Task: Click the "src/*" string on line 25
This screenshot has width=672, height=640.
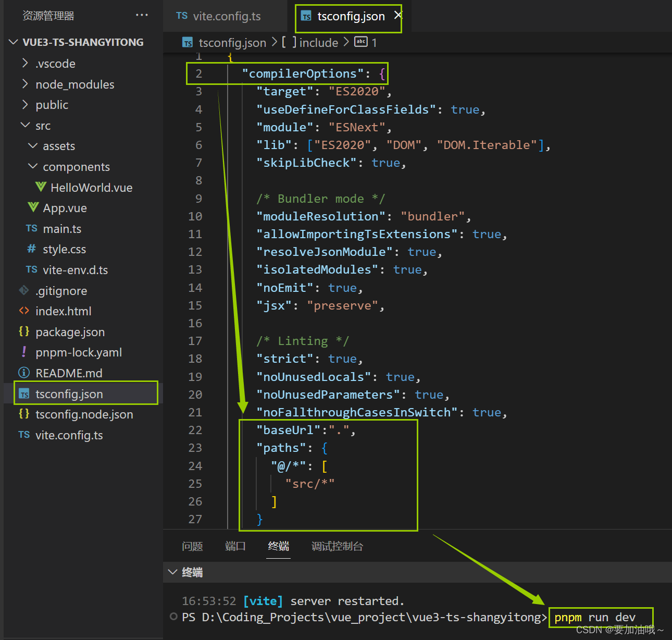Action: 310,484
